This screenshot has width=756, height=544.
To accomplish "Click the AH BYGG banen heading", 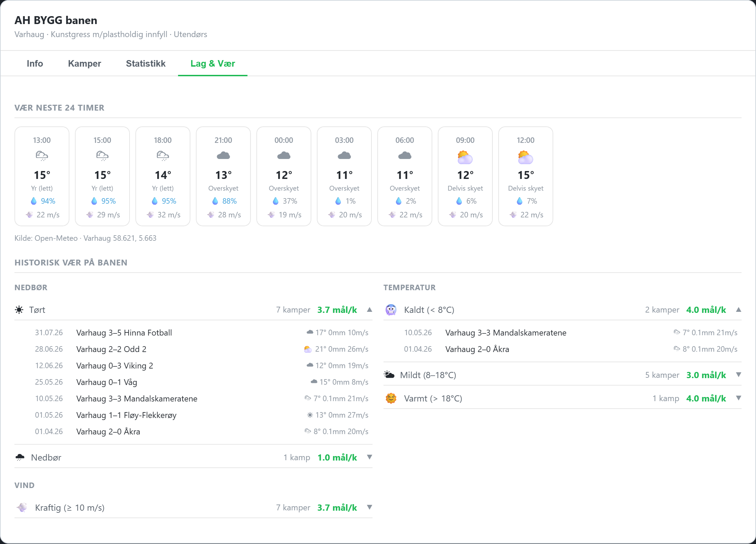I will (x=56, y=20).
